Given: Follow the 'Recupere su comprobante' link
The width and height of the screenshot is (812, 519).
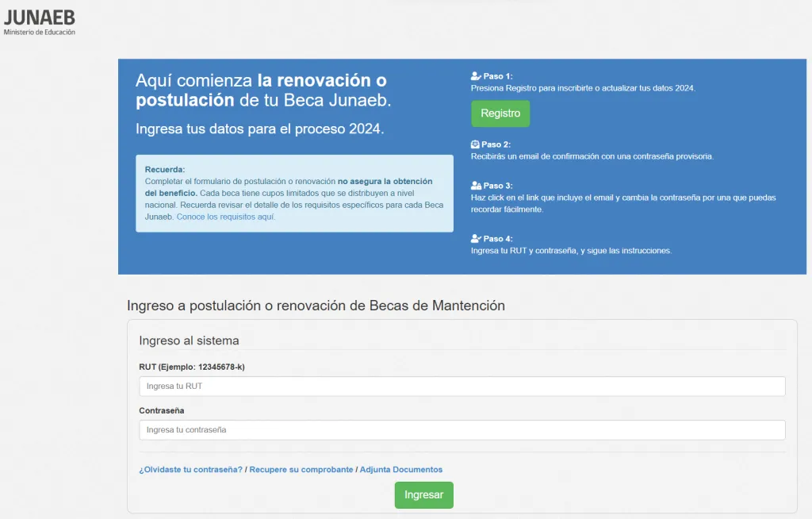Looking at the screenshot, I should (x=301, y=470).
